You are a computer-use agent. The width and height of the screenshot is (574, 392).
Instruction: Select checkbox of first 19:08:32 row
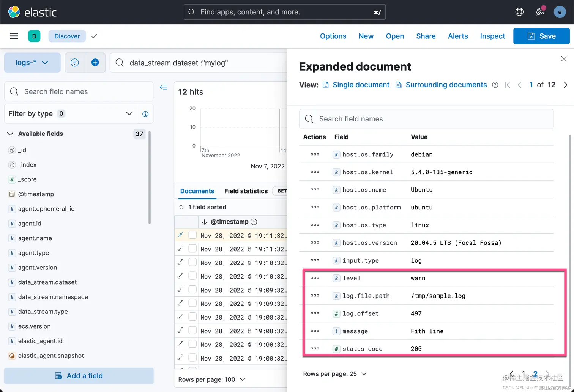click(x=192, y=317)
